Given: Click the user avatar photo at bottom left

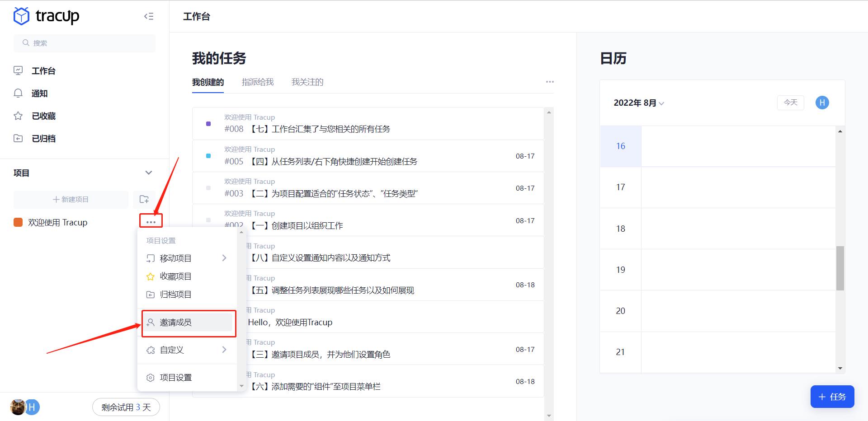Looking at the screenshot, I should tap(18, 407).
